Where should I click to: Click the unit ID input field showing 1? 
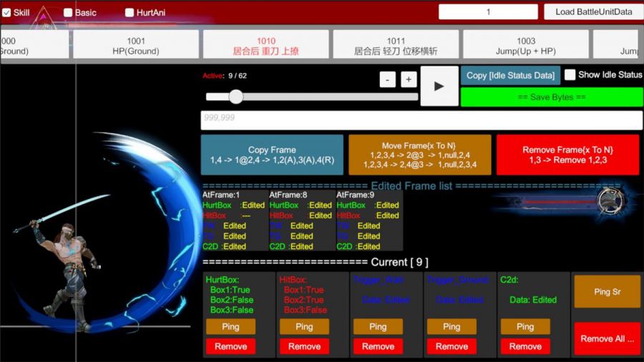pyautogui.click(x=488, y=12)
